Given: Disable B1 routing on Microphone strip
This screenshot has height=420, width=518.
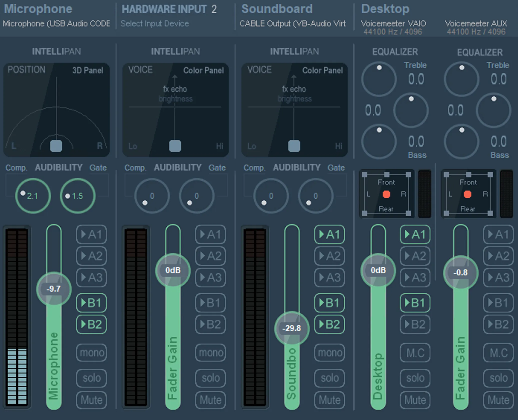Looking at the screenshot, I should click(92, 303).
